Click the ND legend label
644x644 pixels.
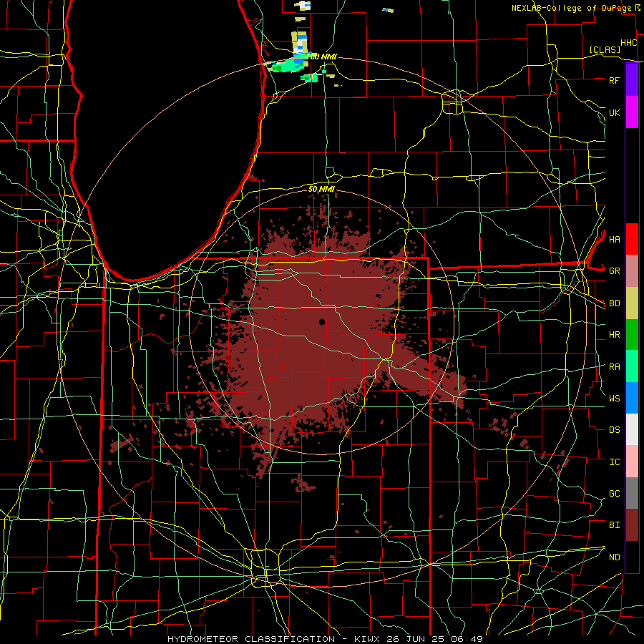pos(614,557)
